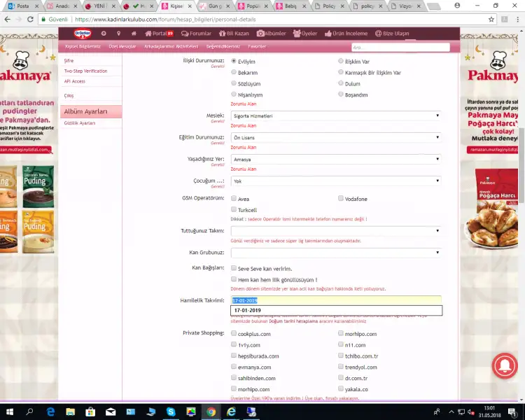Click the Dr.Oetker logo in navbar
Viewport: 525px width, 420px height.
point(83,33)
